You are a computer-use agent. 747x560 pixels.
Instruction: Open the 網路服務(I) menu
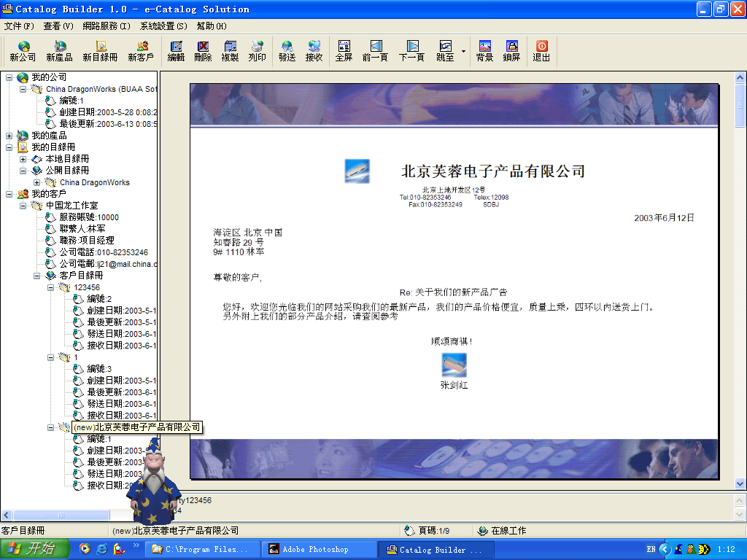tap(107, 26)
